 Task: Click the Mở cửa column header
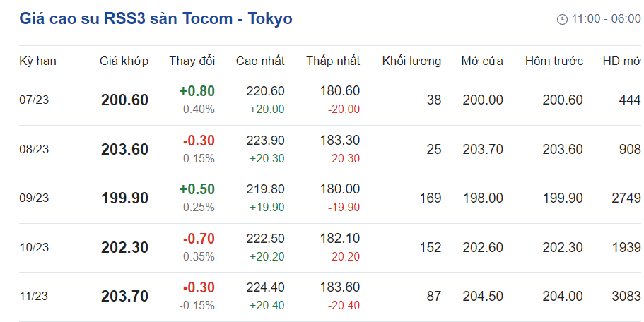point(482,61)
